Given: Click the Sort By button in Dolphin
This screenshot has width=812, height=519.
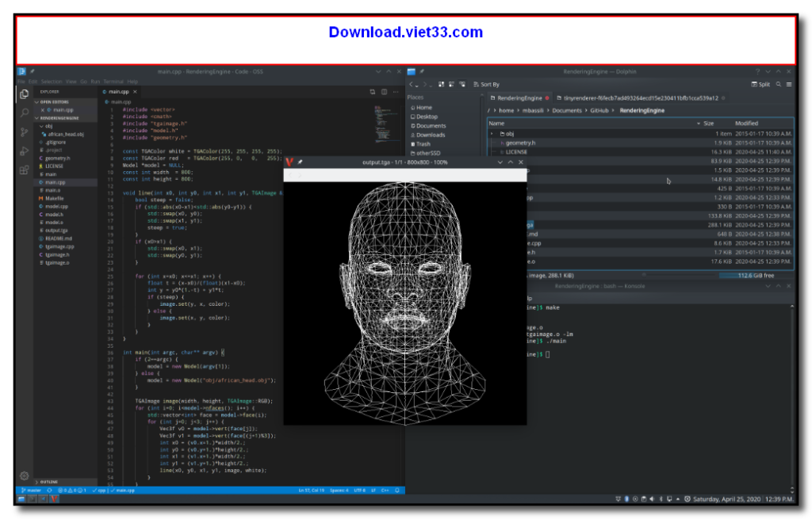Looking at the screenshot, I should 485,83.
